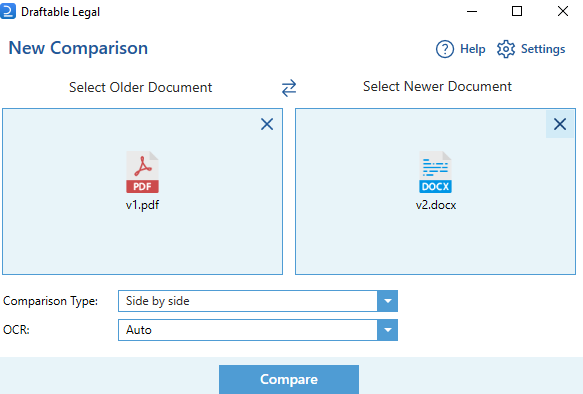Minimize the Draftable Legal window
The height and width of the screenshot is (394, 583).
[x=472, y=12]
